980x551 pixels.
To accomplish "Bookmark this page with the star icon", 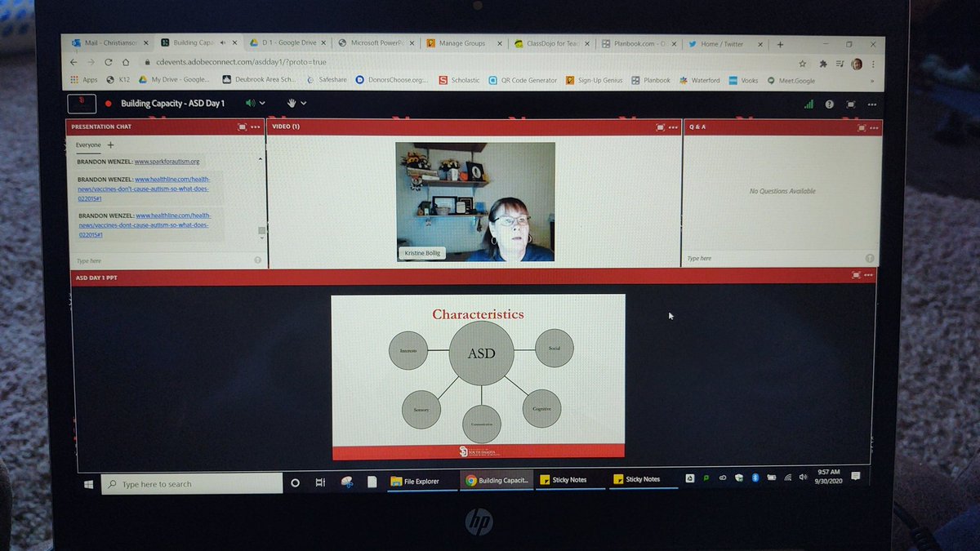I will (x=803, y=63).
